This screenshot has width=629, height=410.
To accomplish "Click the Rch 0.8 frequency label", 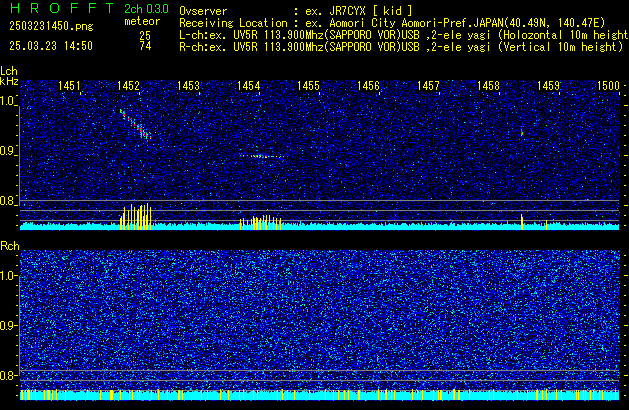I will (8, 375).
